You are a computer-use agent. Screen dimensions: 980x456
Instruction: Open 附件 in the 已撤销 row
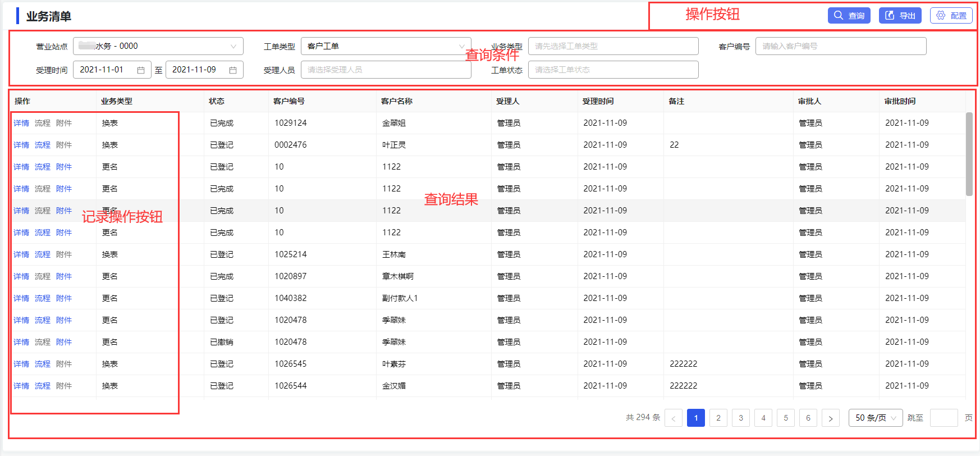pos(64,342)
